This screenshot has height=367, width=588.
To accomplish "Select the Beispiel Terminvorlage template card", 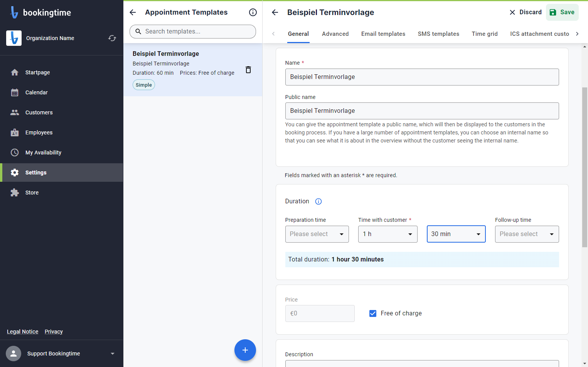I will pos(193,70).
